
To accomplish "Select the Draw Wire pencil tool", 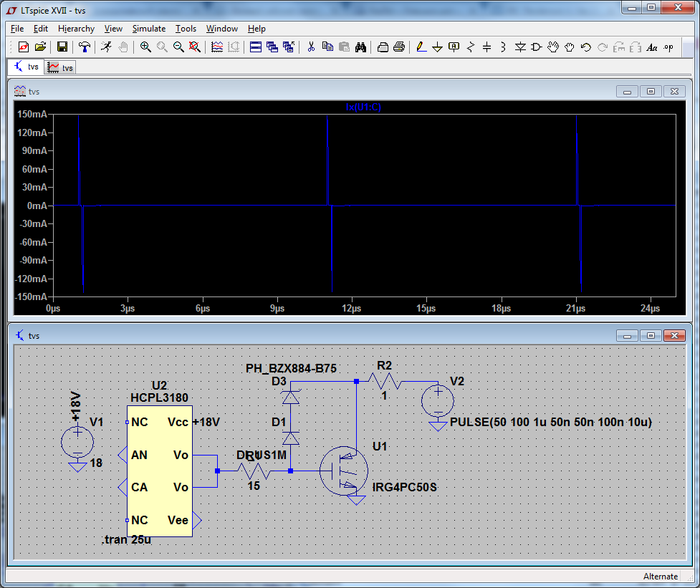I will (421, 47).
